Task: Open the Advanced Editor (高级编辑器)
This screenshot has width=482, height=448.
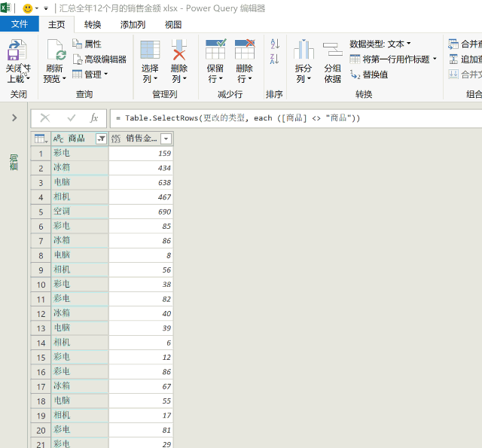Action: (99, 59)
